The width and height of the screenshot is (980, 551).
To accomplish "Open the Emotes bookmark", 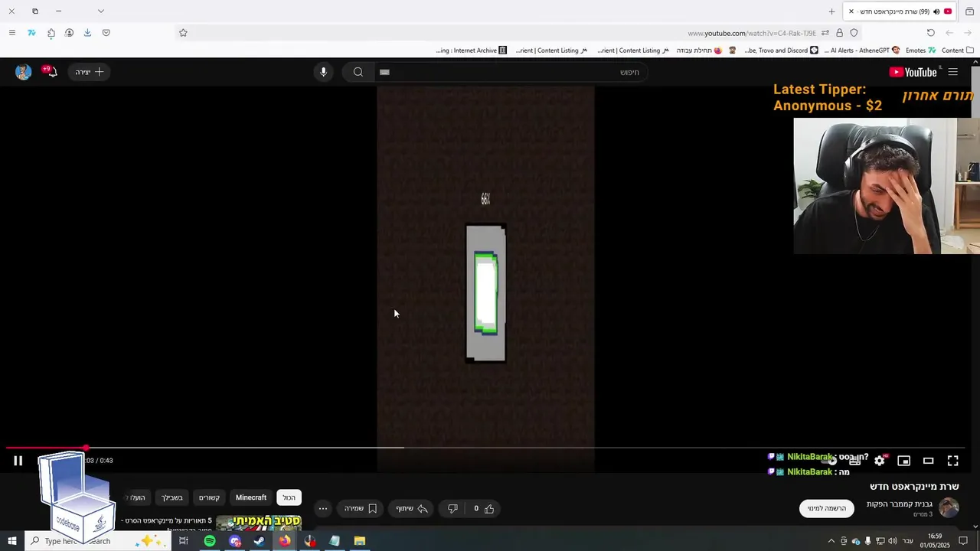I will [921, 51].
